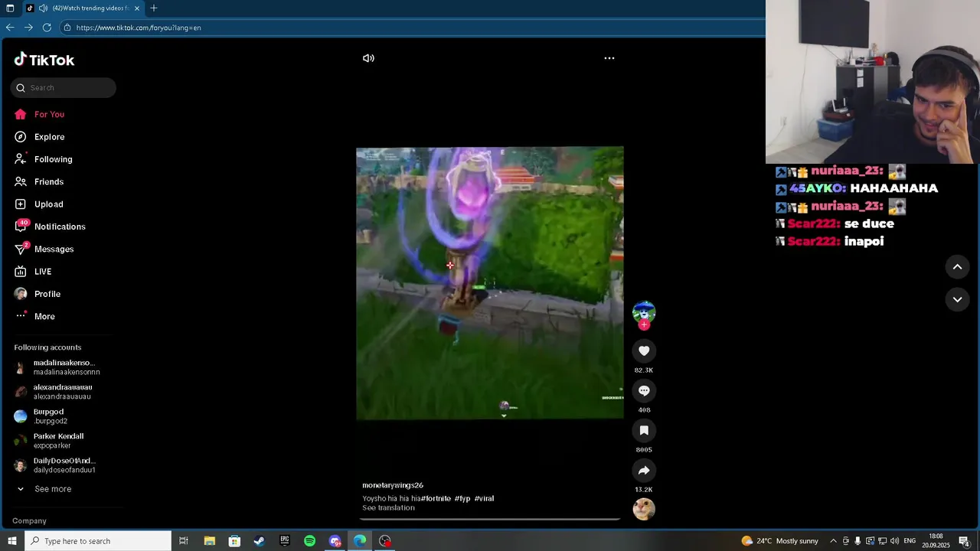Image resolution: width=980 pixels, height=551 pixels.
Task: Select the TikTok browser tab
Action: pyautogui.click(x=83, y=8)
